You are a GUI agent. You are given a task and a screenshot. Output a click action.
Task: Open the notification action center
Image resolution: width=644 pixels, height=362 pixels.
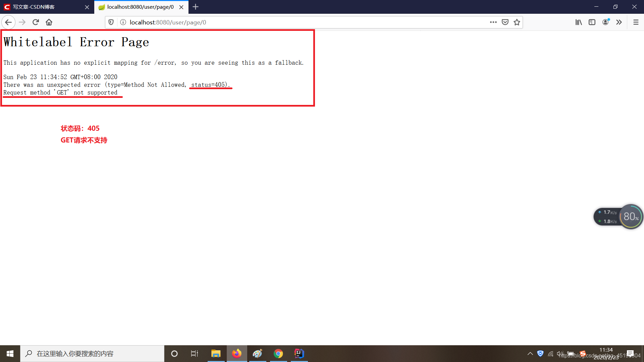[x=630, y=354]
